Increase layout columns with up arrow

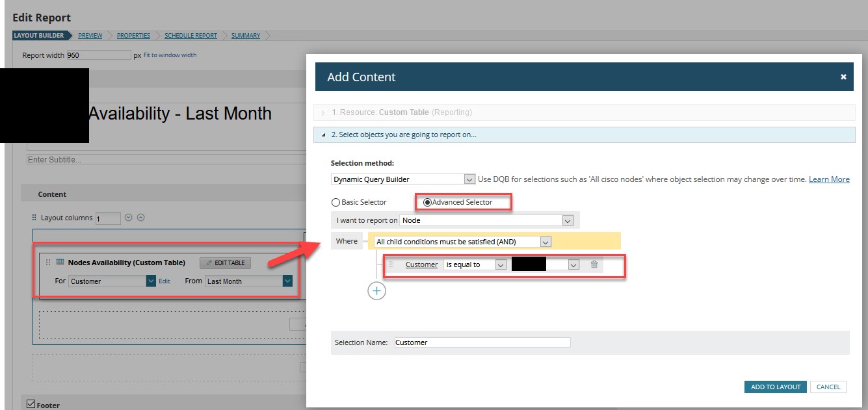tap(140, 218)
